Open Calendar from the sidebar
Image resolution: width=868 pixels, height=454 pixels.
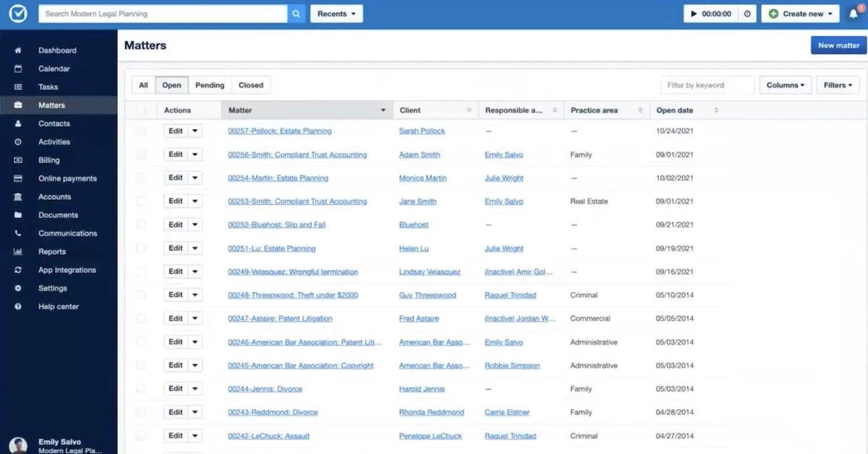tap(54, 69)
